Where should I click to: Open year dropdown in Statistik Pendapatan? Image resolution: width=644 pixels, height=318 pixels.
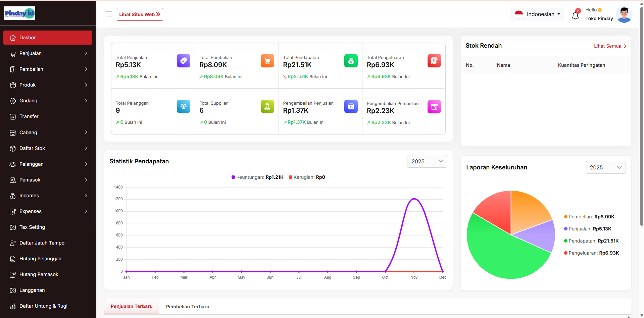[x=427, y=161]
